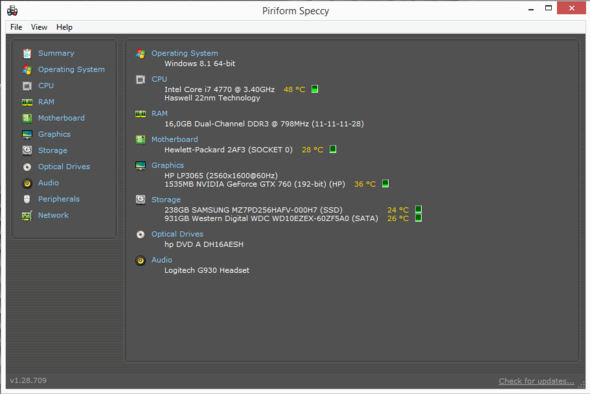The height and width of the screenshot is (394, 590).
Task: Click the green GPU temperature indicator next to 36 °C
Action: (386, 184)
